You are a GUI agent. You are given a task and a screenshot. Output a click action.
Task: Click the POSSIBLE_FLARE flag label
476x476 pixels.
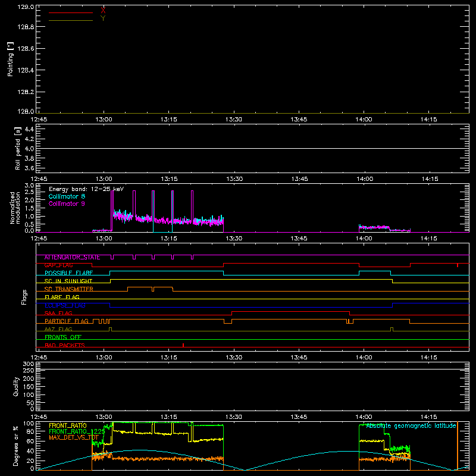click(68, 273)
